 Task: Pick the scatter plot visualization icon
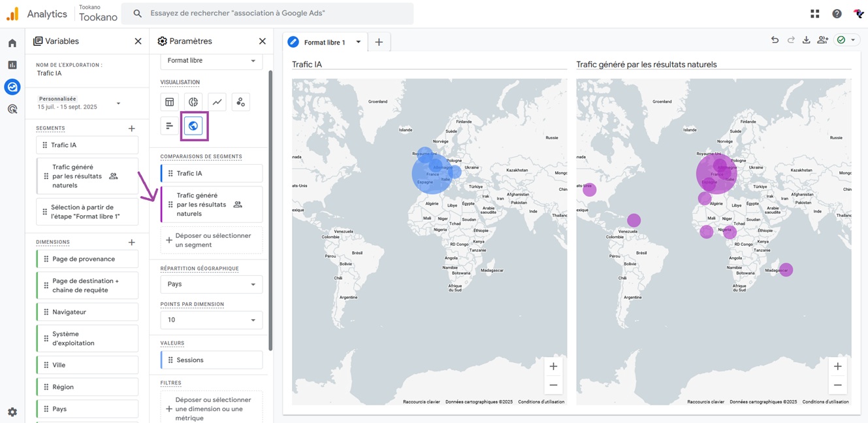click(x=240, y=102)
